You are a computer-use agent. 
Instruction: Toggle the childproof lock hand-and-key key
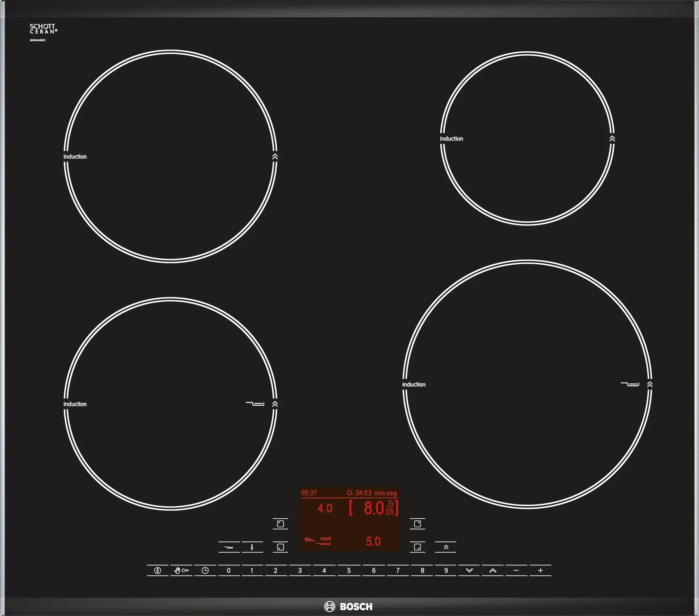coord(181,570)
